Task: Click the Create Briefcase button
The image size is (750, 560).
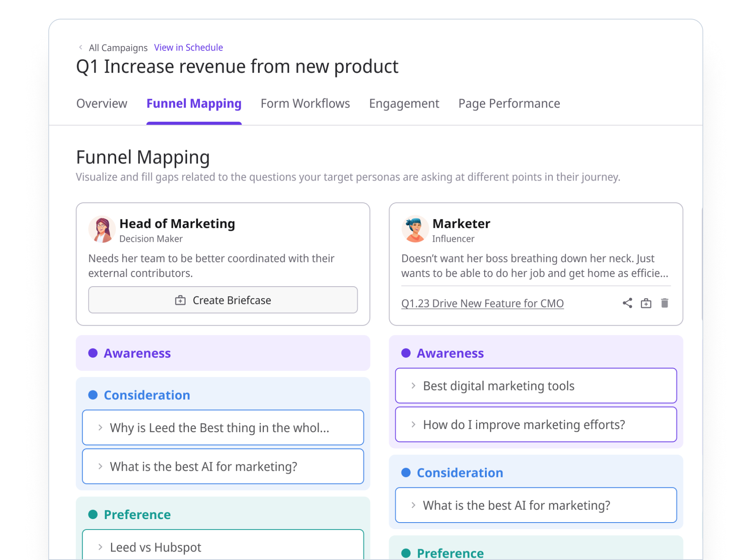Action: (x=223, y=300)
